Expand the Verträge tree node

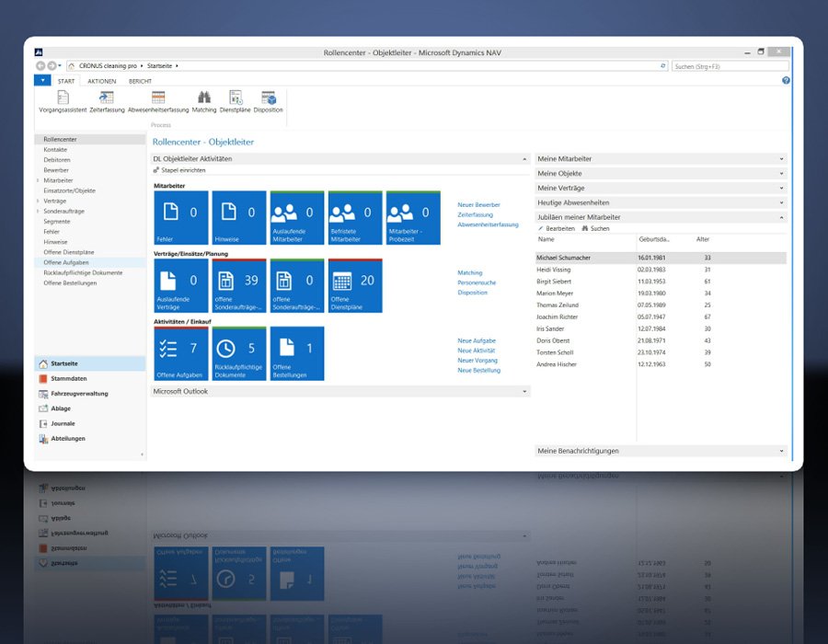(39, 201)
